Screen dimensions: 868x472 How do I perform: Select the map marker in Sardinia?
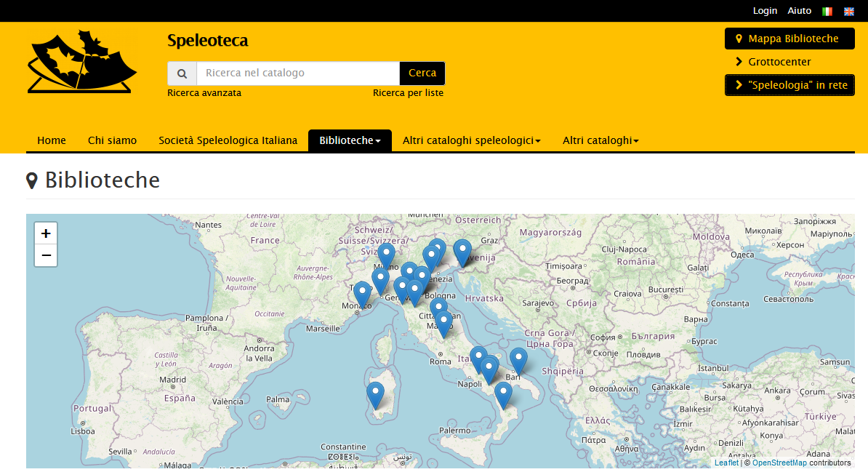(x=375, y=396)
